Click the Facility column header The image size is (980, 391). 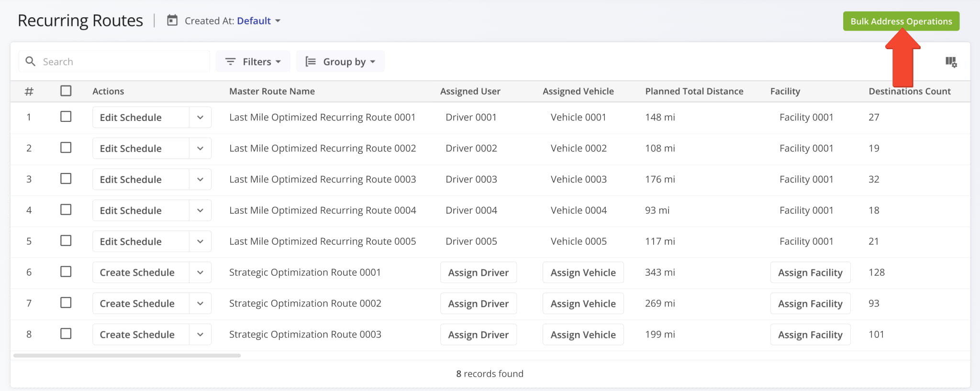pos(785,91)
